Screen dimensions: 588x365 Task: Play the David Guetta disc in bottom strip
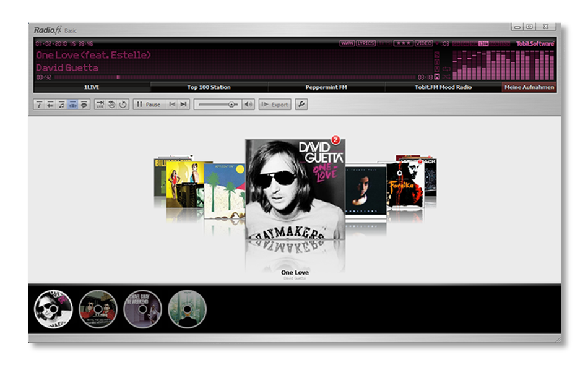pyautogui.click(x=53, y=309)
